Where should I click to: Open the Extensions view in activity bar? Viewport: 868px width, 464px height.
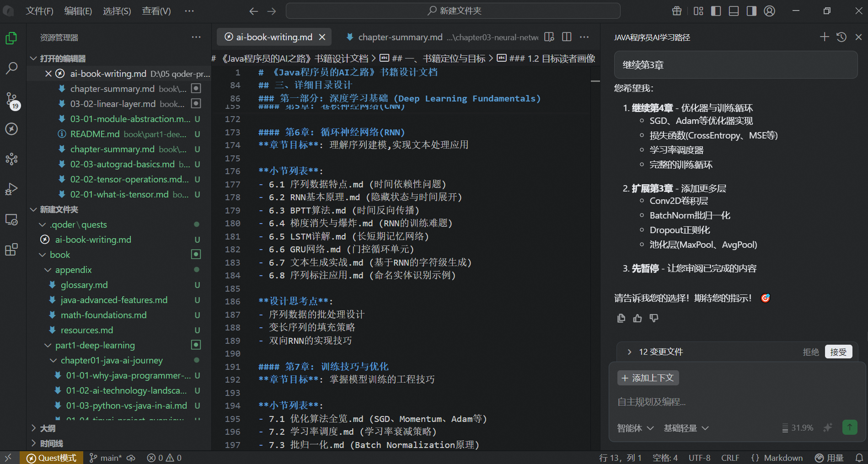[11, 249]
